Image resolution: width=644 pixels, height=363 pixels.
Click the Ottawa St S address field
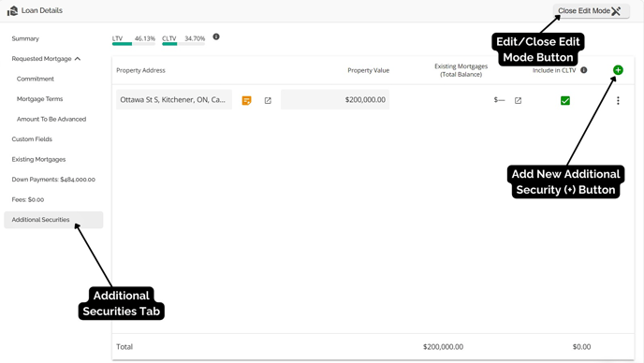(174, 100)
